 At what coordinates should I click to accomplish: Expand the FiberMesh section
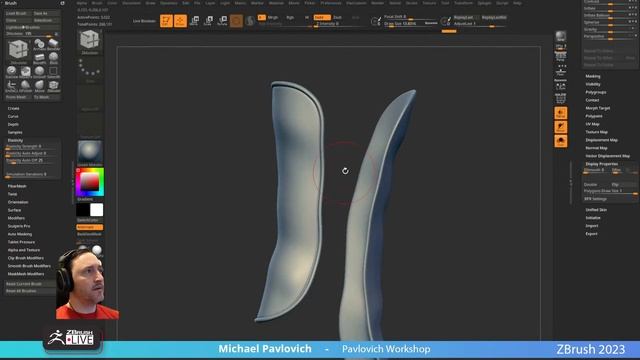17,186
